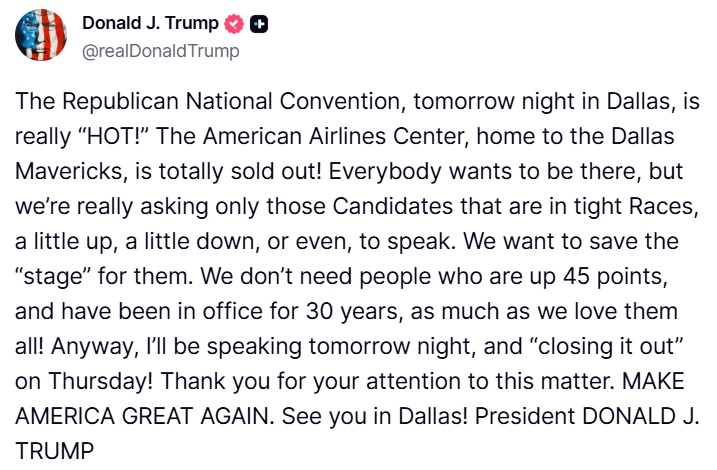Viewport: 717px width, 470px height.
Task: Open the flag-painted profile avatar
Action: (41, 35)
